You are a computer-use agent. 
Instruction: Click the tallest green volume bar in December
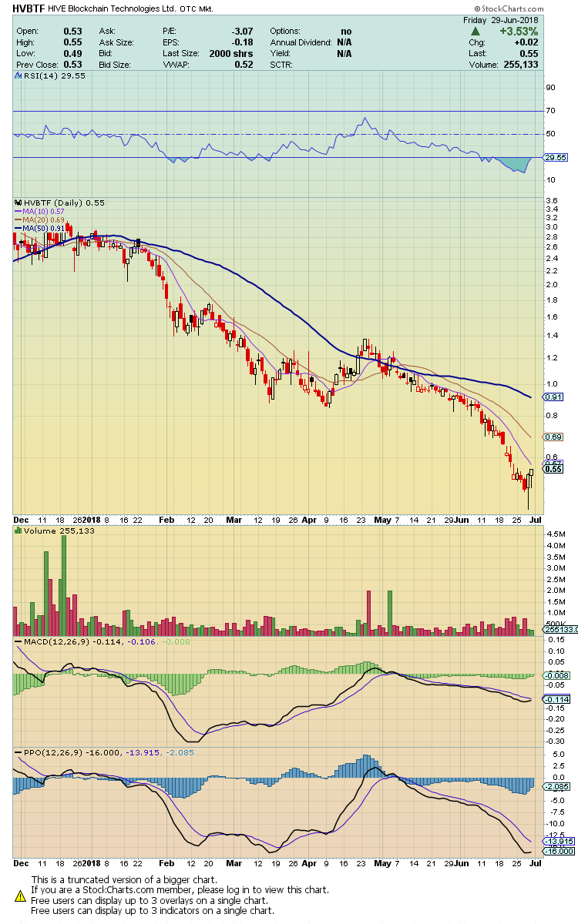click(x=64, y=584)
